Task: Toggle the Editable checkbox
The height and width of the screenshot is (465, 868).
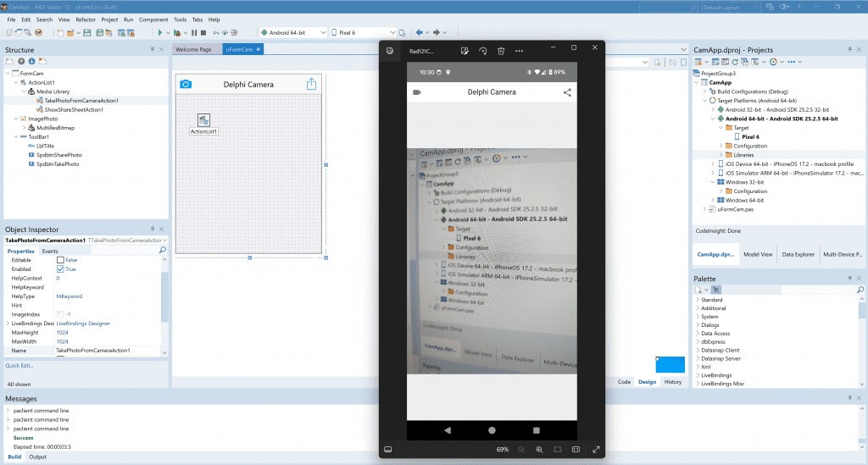Action: point(60,260)
